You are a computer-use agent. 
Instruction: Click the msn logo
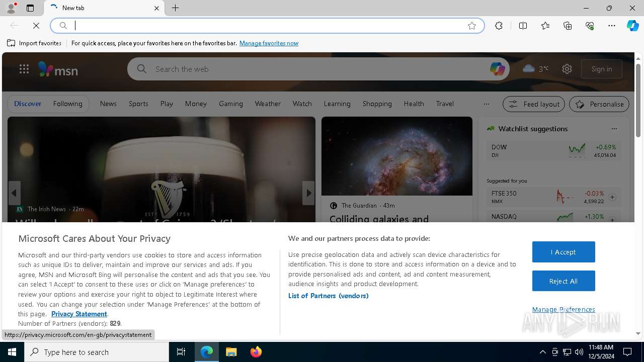[58, 69]
